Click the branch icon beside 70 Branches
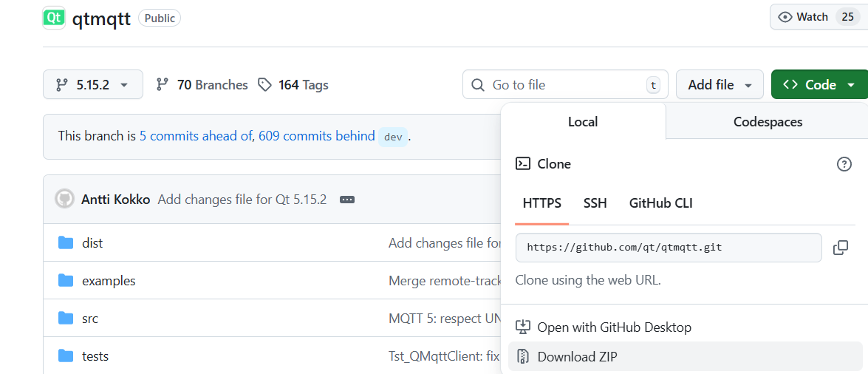Image resolution: width=868 pixels, height=374 pixels. coord(163,85)
